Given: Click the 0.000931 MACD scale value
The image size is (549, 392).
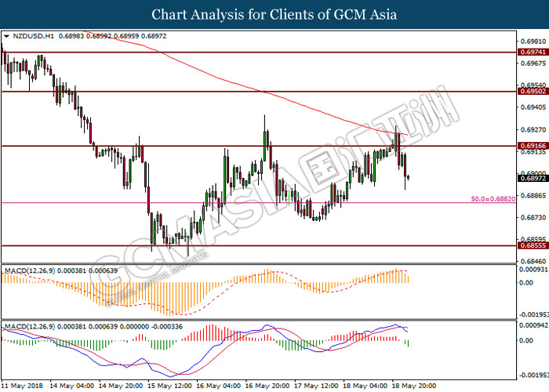Looking at the screenshot, I should click(533, 270).
